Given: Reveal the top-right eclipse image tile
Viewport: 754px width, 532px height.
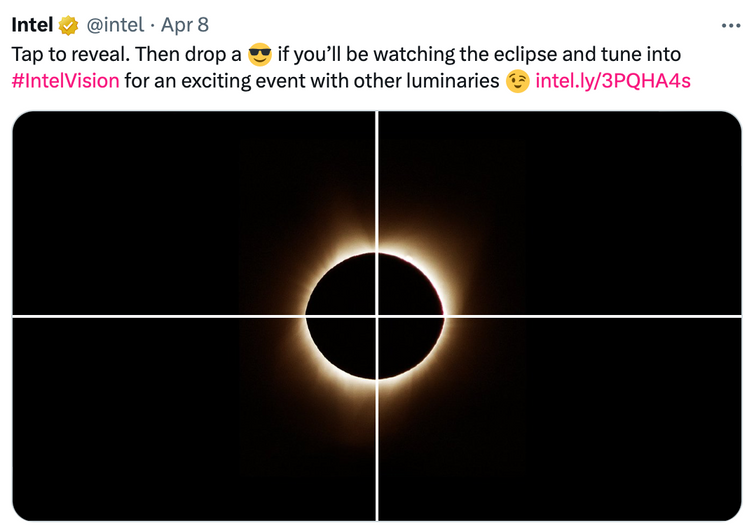Looking at the screenshot, I should click(560, 212).
